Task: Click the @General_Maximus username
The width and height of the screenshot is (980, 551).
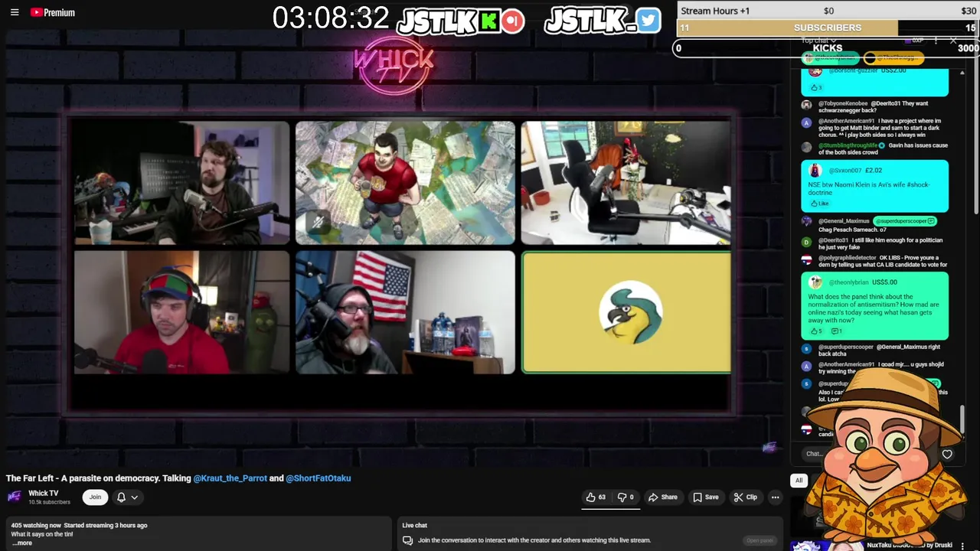Action: pos(844,221)
